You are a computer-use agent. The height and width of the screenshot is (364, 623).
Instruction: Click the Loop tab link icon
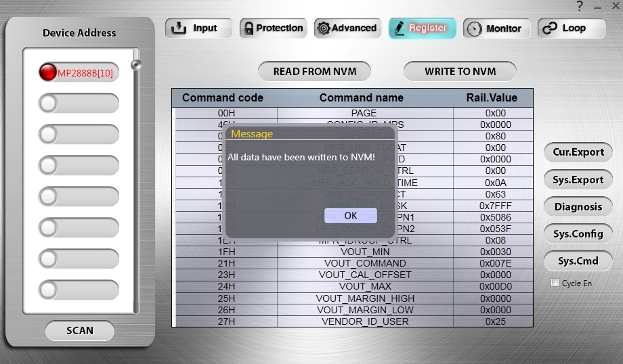(x=551, y=28)
